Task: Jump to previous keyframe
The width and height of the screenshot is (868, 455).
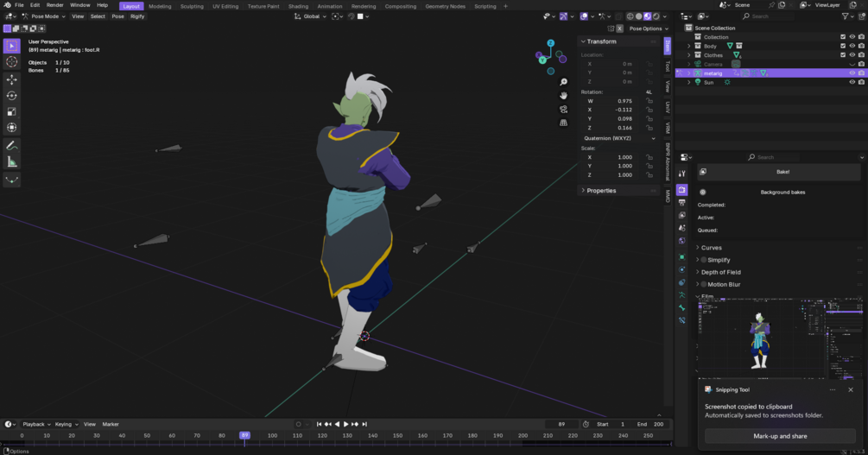Action: [x=327, y=424]
